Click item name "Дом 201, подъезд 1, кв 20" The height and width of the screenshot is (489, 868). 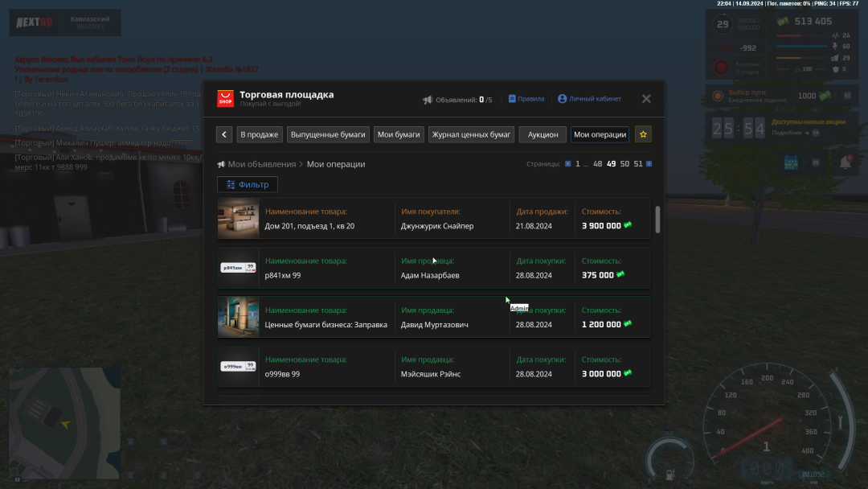tap(309, 226)
